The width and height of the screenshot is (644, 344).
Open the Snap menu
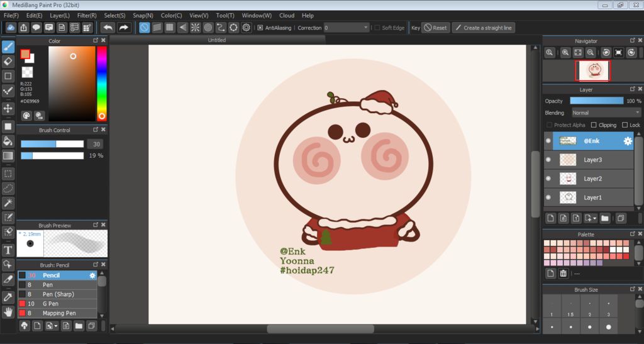(x=143, y=16)
